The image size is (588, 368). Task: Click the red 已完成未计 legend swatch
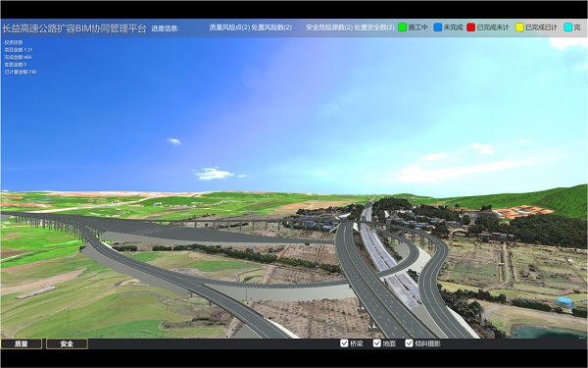[470, 27]
